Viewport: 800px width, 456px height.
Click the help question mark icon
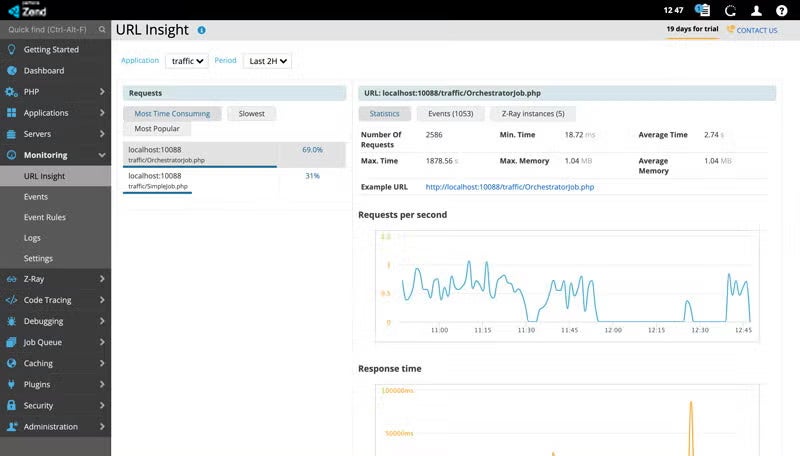782,10
